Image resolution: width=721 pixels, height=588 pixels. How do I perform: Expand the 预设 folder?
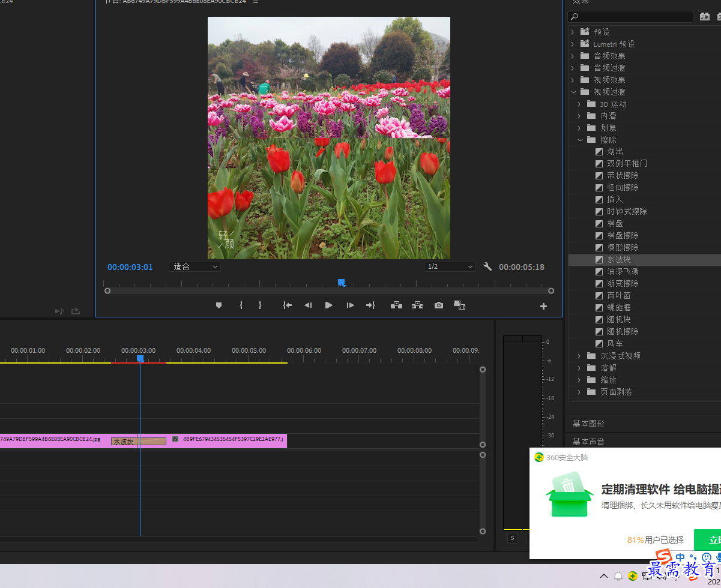pyautogui.click(x=572, y=32)
